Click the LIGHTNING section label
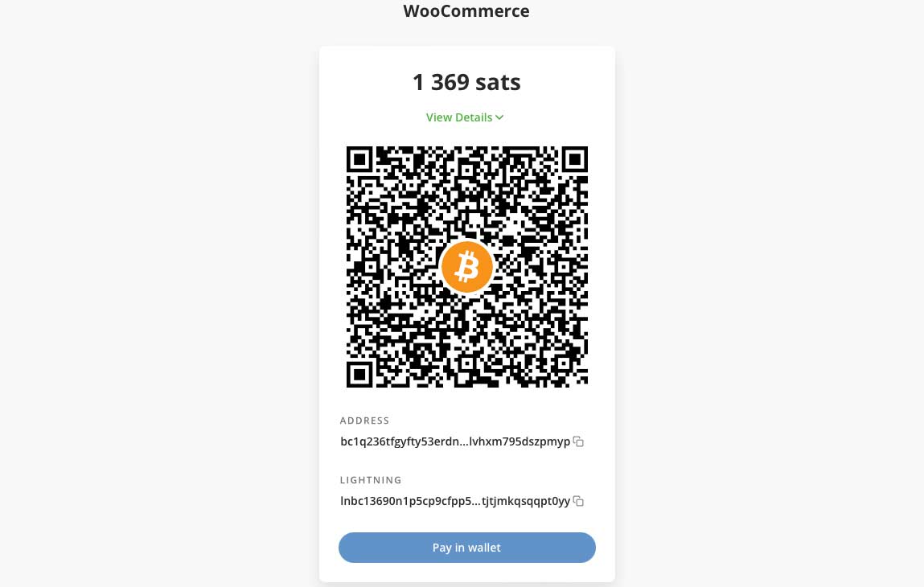Screen dimensions: 924x587 click(371, 480)
